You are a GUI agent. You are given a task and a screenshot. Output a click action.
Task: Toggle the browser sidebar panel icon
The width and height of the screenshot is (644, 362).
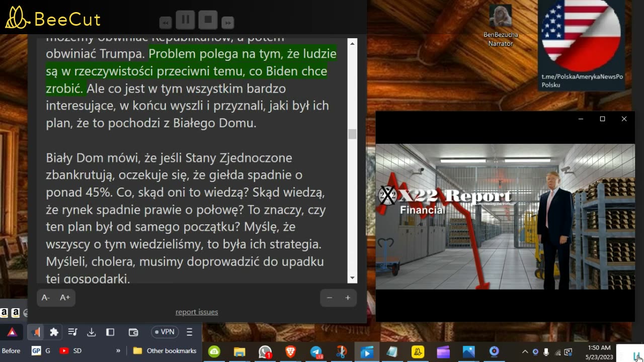(x=110, y=332)
